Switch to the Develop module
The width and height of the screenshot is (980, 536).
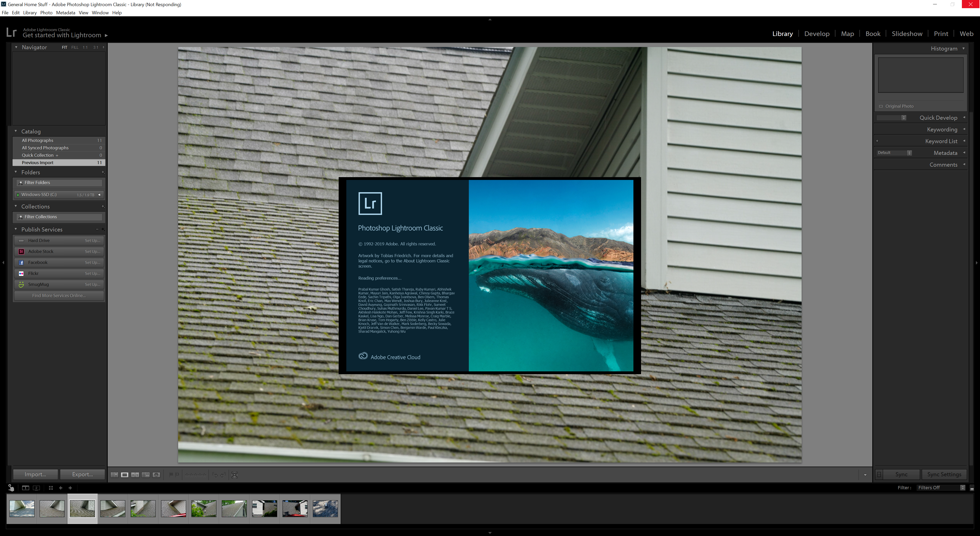click(x=816, y=33)
